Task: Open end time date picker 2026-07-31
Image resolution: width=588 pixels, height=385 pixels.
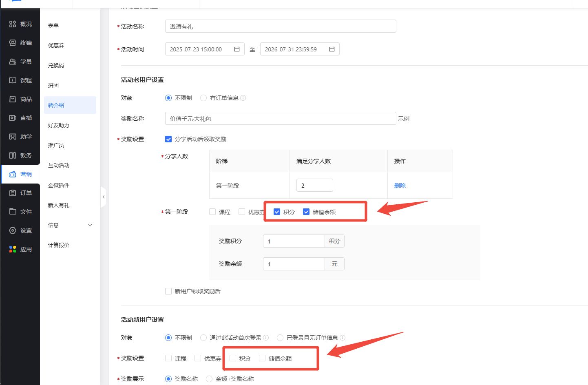Action: (x=299, y=49)
